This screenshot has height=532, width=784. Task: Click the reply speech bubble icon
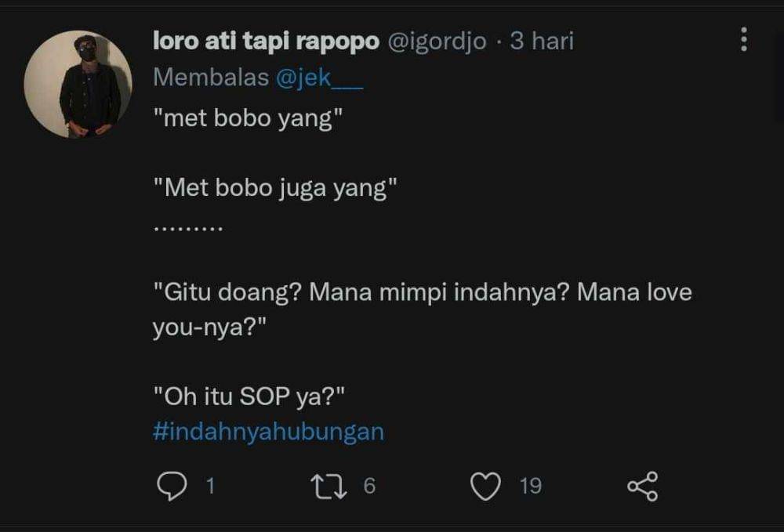click(170, 487)
